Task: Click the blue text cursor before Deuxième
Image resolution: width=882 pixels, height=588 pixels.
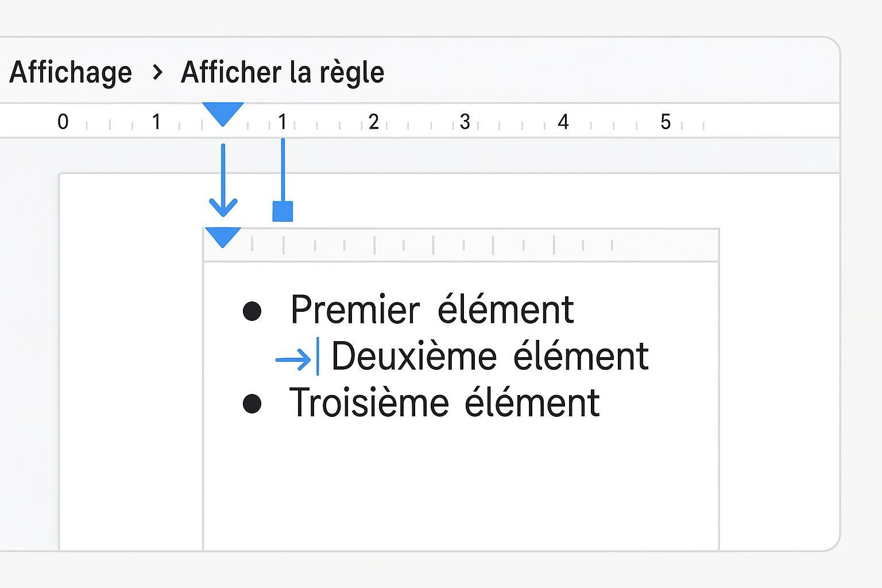Action: coord(318,357)
